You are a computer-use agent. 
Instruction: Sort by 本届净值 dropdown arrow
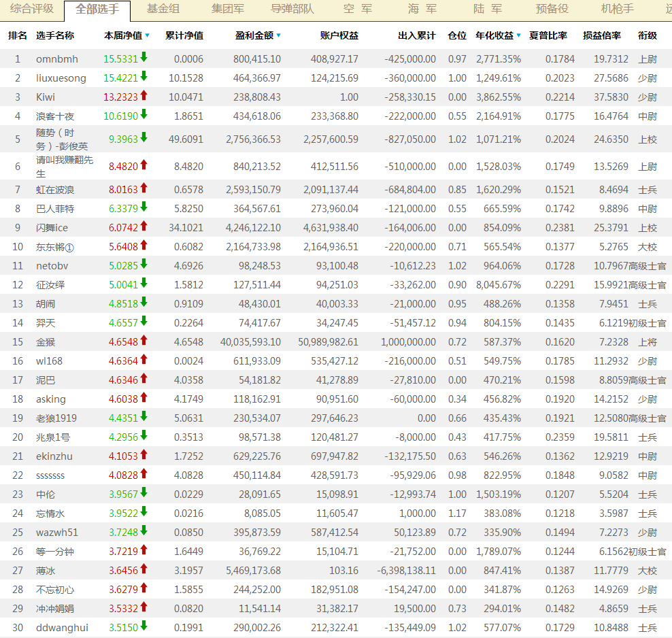click(148, 35)
